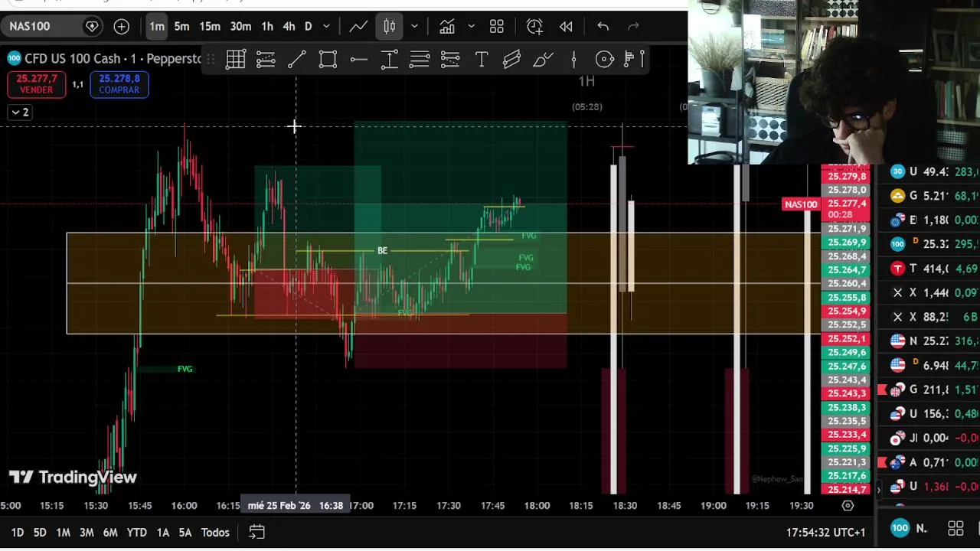Switch to the 1m timeframe
Image resolution: width=980 pixels, height=551 pixels.
(x=157, y=26)
